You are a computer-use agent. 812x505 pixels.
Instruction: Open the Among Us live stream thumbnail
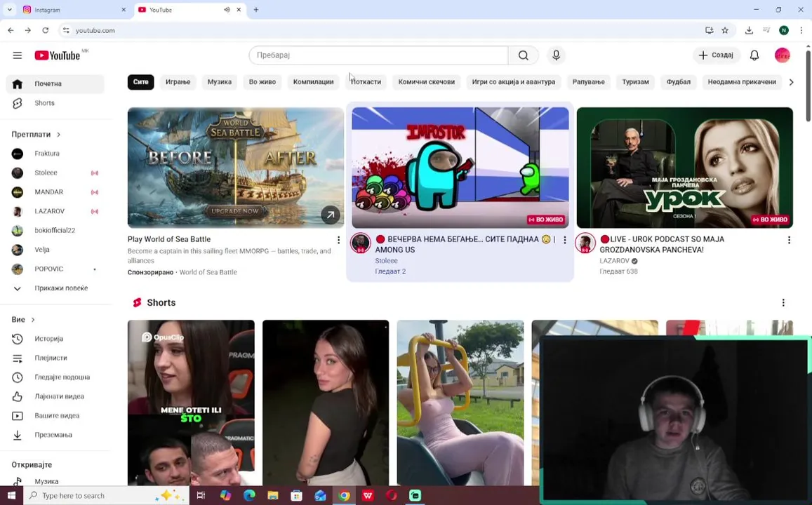pyautogui.click(x=460, y=168)
